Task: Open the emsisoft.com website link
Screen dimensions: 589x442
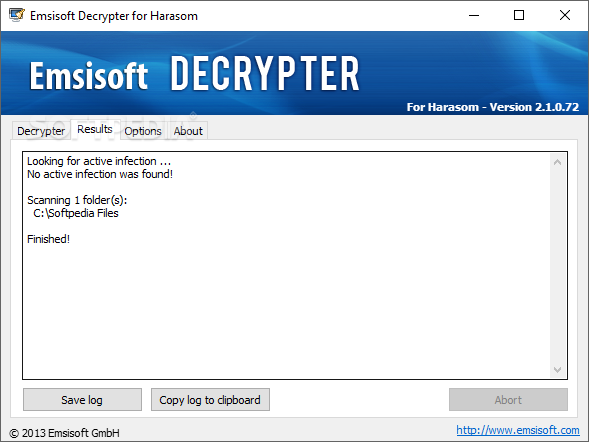Action: click(x=518, y=430)
